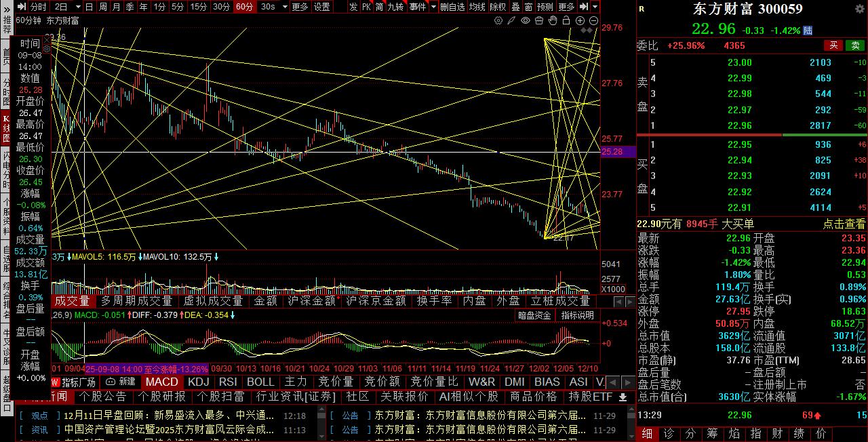Screen dimensions: 868x442
Task: Select 诊 diagnosis bottom tab
Action: pyautogui.click(x=669, y=434)
